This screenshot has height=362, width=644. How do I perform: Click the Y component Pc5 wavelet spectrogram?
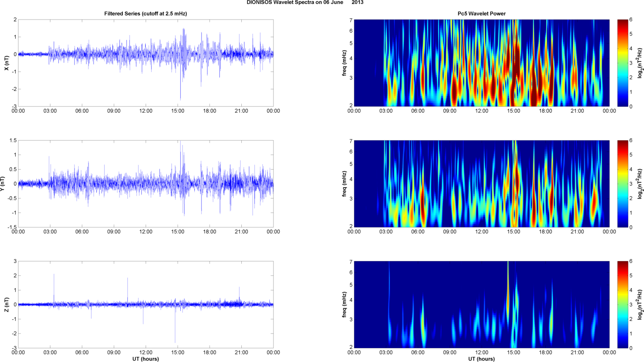point(481,184)
